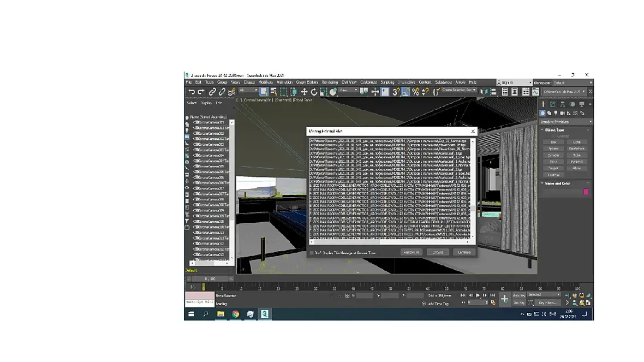Image resolution: width=644 pixels, height=362 pixels.
Task: Open the Customize menu
Action: pos(368,82)
